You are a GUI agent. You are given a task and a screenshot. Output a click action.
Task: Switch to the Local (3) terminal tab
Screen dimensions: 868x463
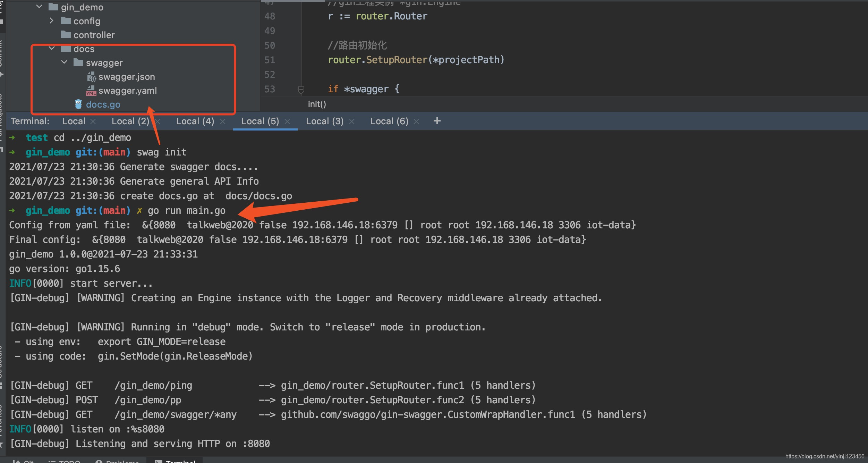click(x=325, y=121)
